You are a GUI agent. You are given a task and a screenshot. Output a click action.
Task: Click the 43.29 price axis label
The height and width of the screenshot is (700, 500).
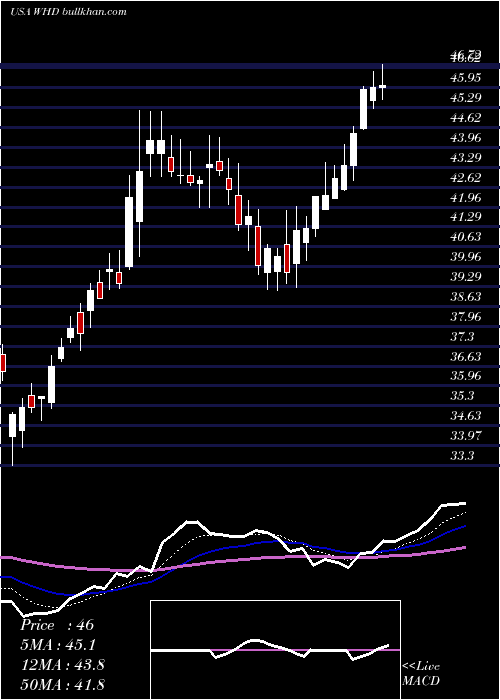point(466,158)
